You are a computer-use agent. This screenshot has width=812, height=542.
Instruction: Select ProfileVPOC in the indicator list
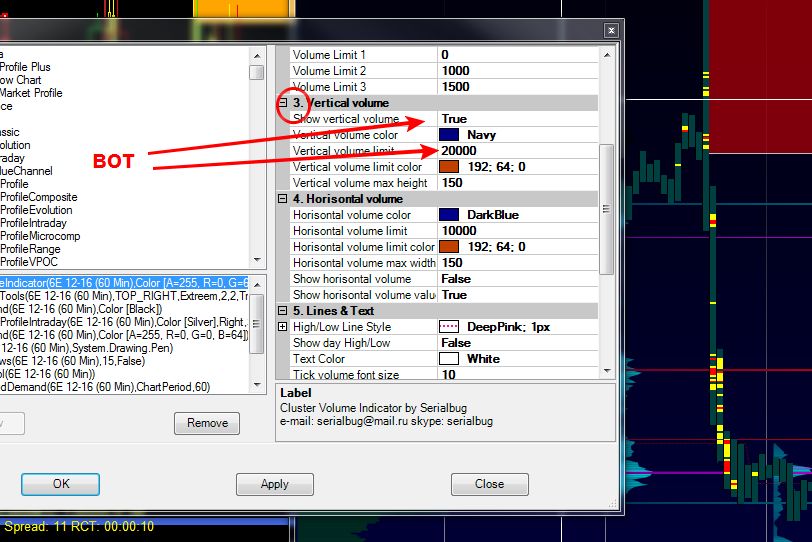point(28,262)
